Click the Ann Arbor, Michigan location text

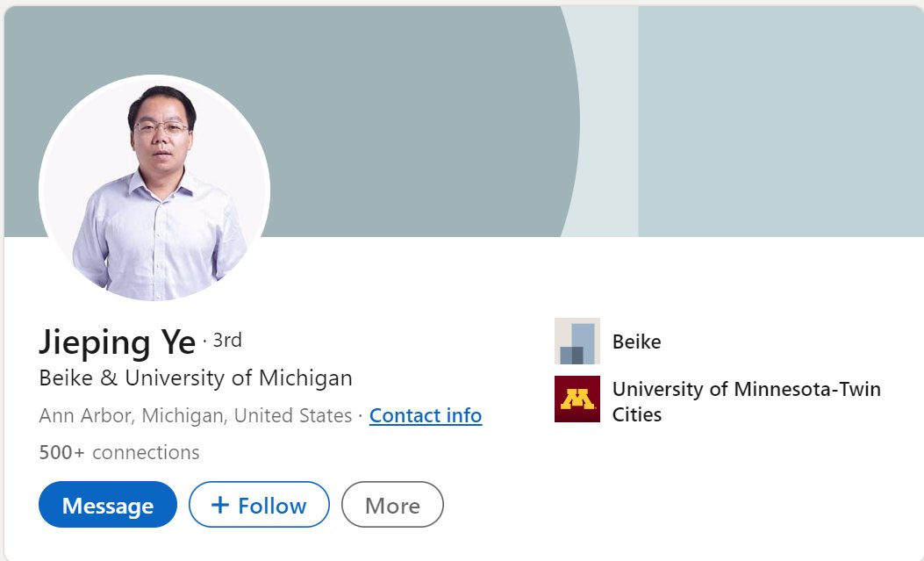[195, 415]
